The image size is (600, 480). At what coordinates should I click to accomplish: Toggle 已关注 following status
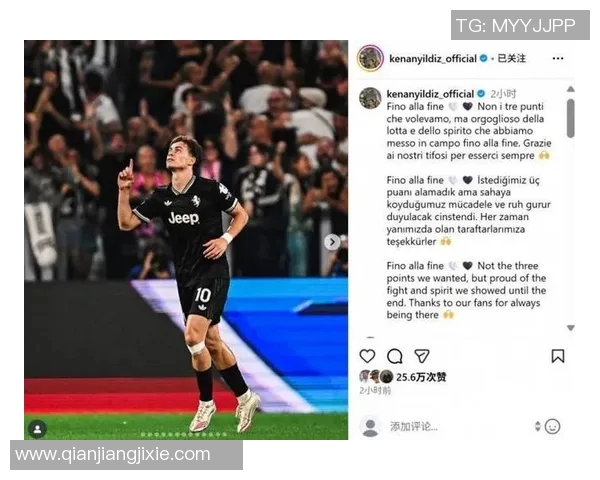512,59
